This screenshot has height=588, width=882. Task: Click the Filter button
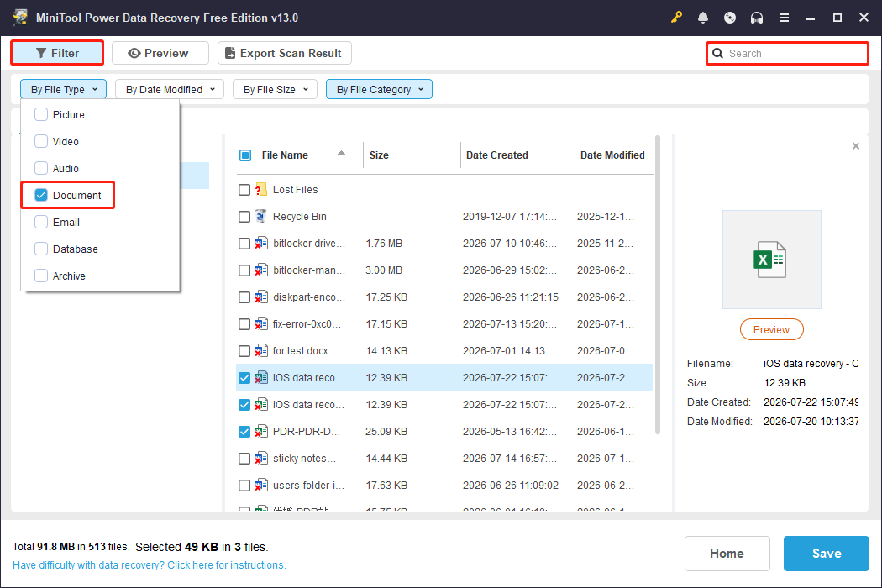tap(57, 53)
